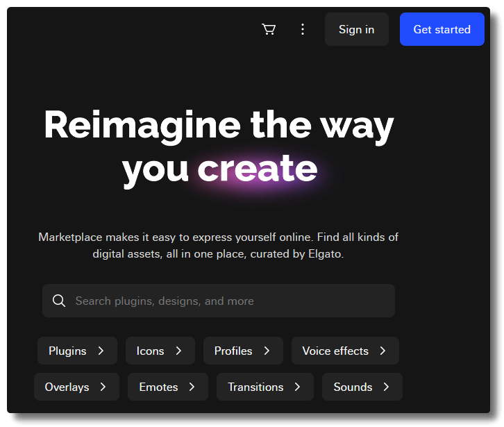Click the chevron arrow beside Overlays
The image size is (504, 427).
coord(103,387)
